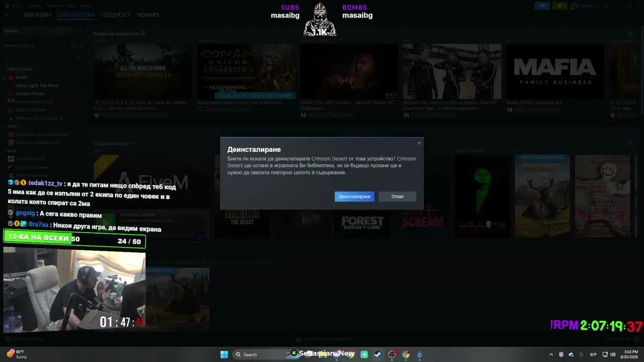
Task: Open the advanced filters icon in sidebar
Action: (x=79, y=57)
